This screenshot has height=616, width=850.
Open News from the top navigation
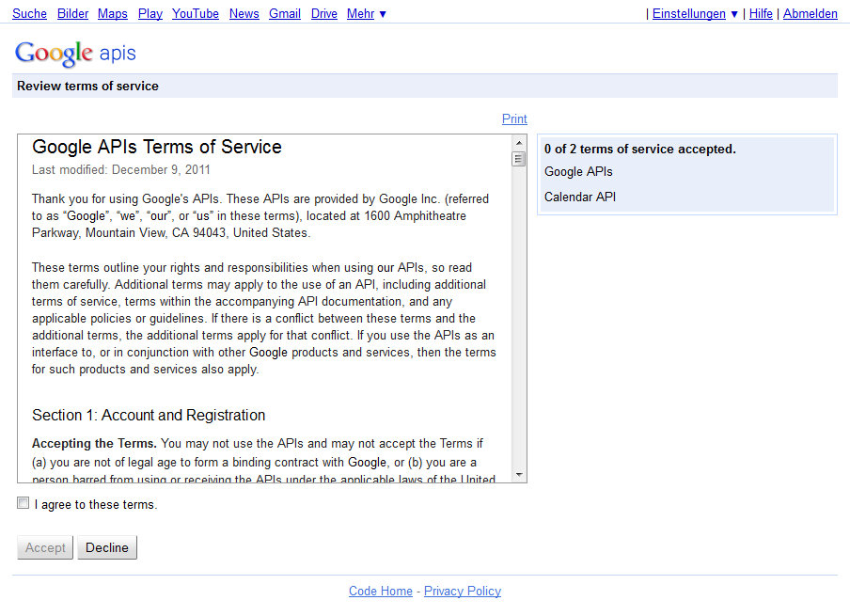pos(244,13)
